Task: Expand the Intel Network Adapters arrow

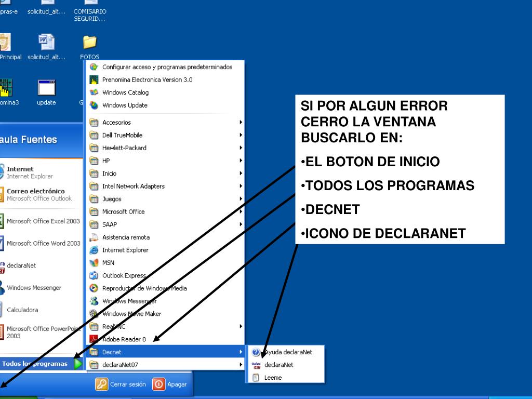Action: (x=241, y=186)
